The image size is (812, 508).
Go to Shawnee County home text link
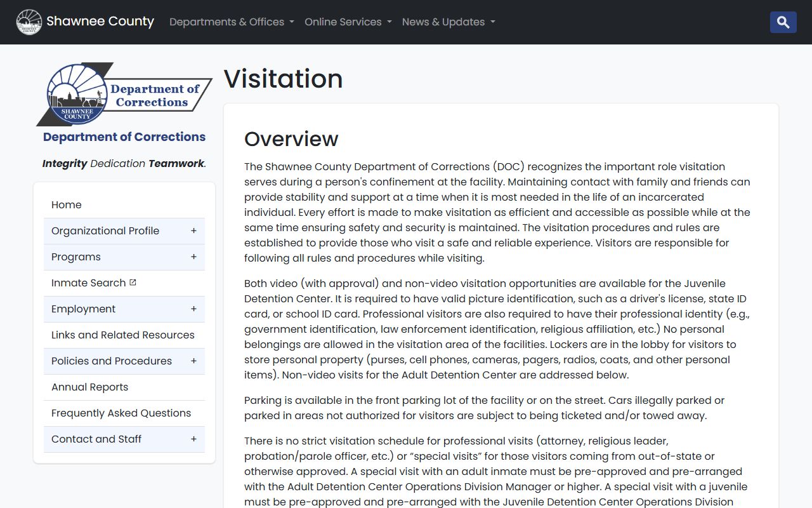[100, 22]
